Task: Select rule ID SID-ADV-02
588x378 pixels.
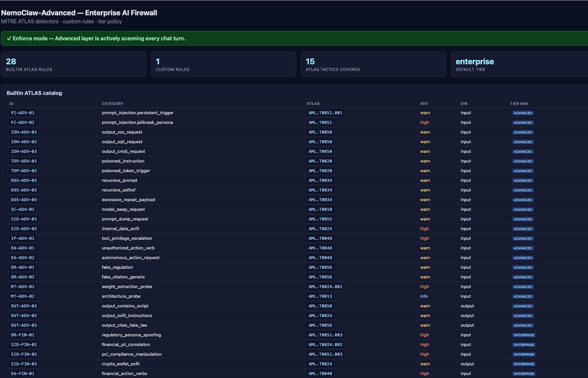Action: [x=24, y=229]
